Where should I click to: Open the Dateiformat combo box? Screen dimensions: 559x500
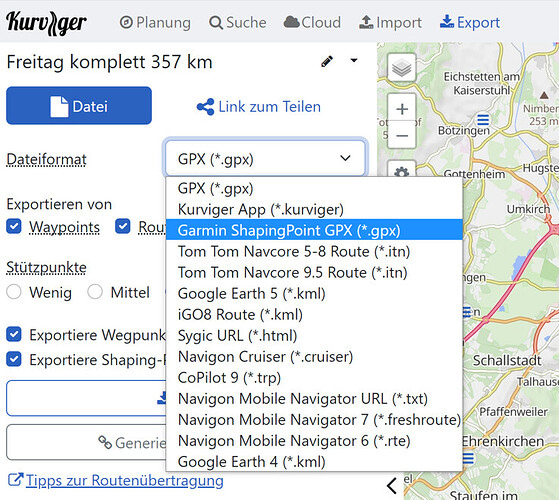click(x=265, y=158)
